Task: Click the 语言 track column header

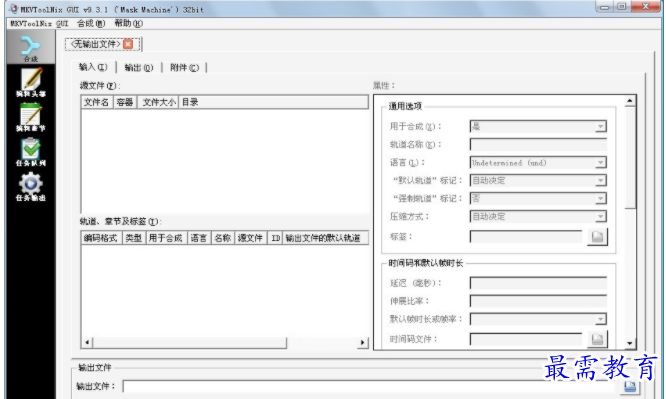Action: tap(199, 238)
